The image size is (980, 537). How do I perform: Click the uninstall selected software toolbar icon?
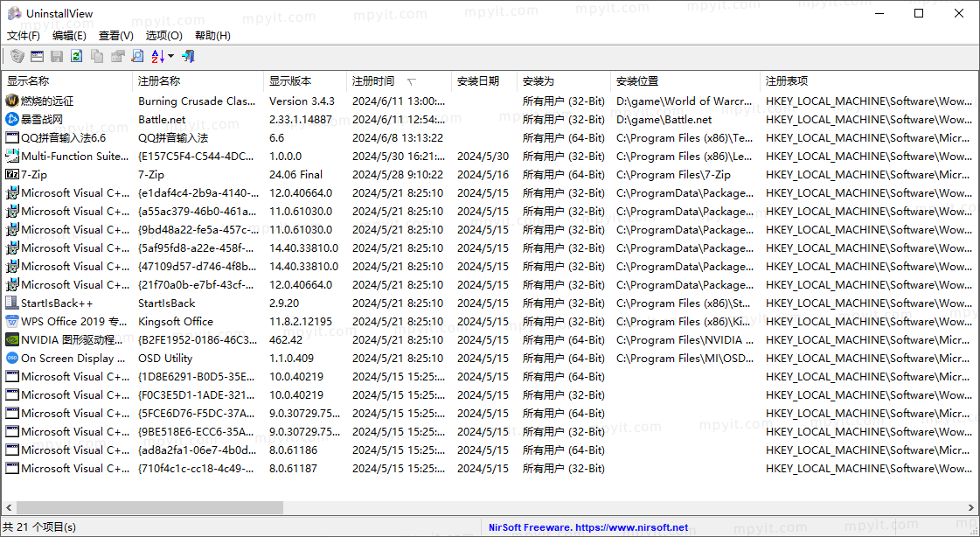17,56
